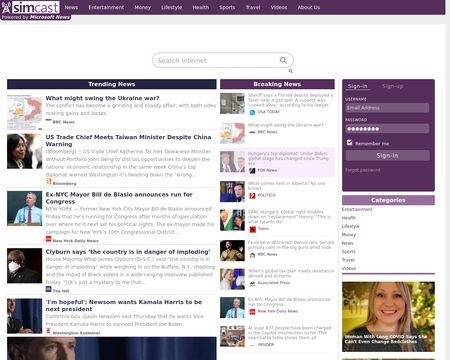Click the Washington Examiner source icon

coord(49,331)
